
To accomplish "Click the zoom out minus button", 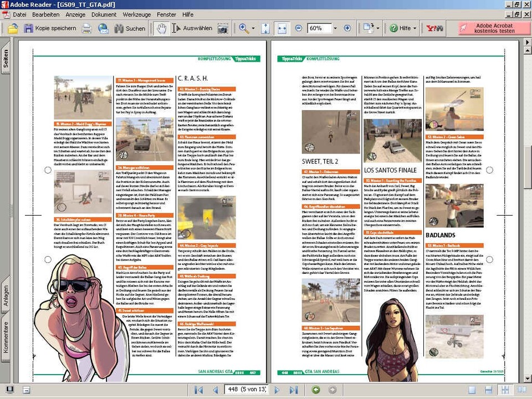I will point(298,28).
